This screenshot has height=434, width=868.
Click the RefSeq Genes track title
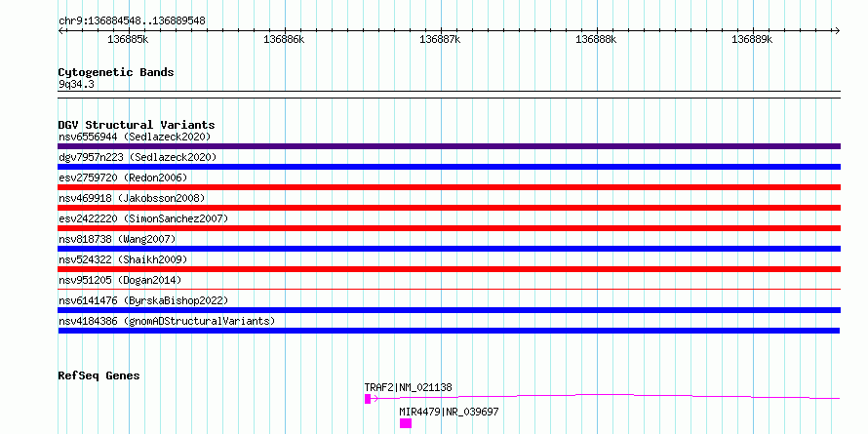pos(99,375)
